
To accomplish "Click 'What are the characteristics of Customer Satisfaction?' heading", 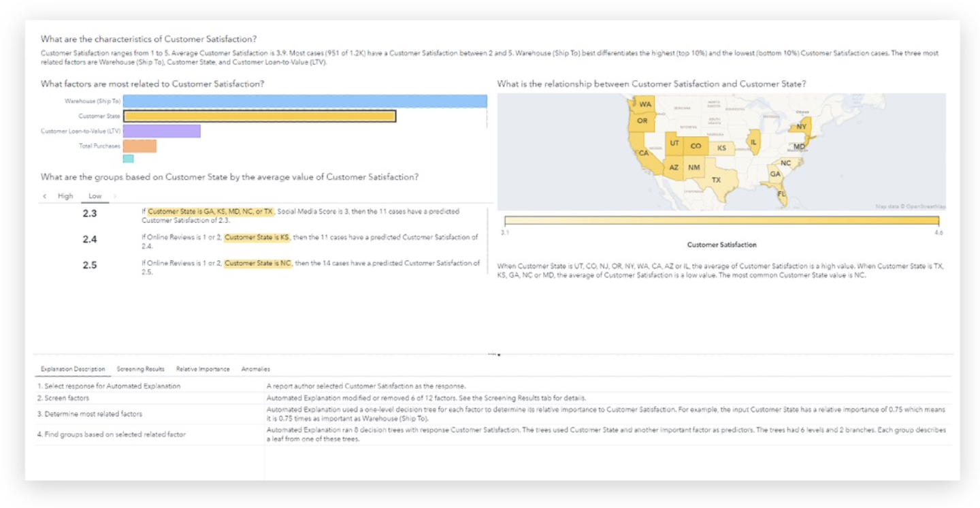I will pyautogui.click(x=148, y=39).
